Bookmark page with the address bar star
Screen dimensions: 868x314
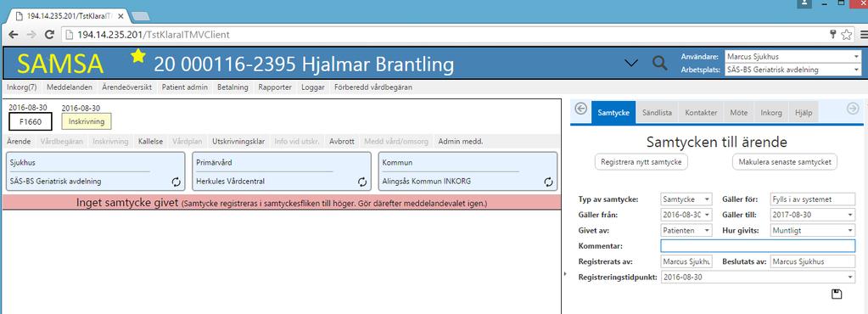(x=846, y=35)
